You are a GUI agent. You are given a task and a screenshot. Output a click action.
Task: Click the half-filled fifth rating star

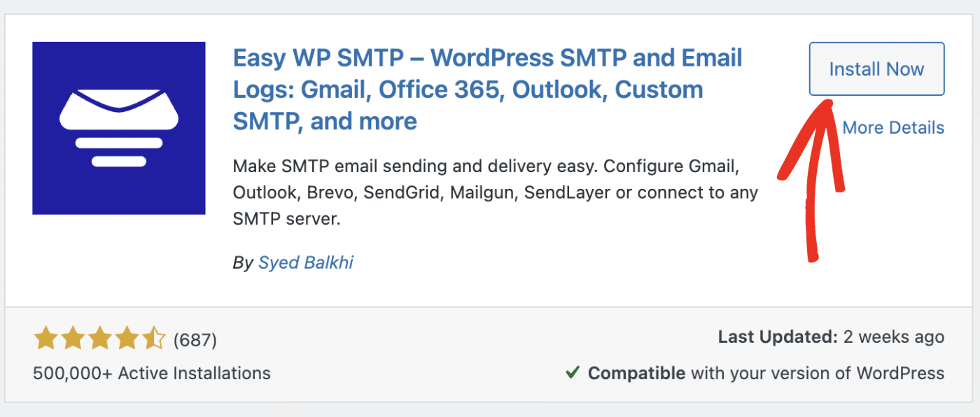153,340
